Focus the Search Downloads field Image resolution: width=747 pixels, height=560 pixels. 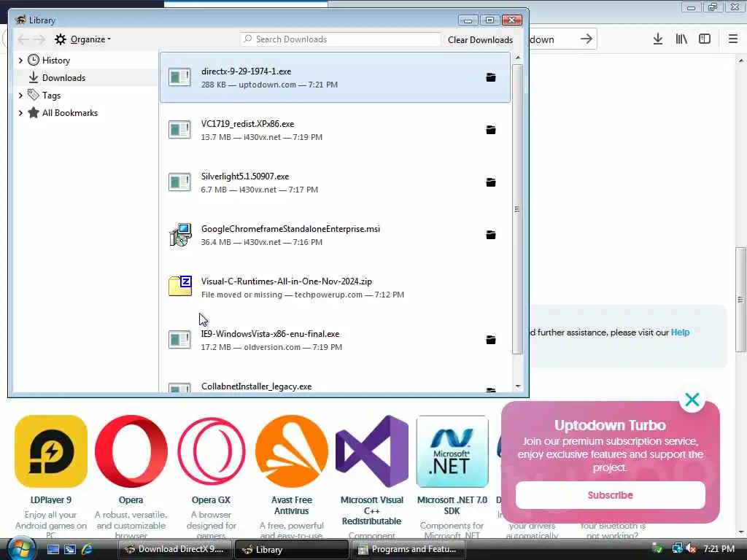(340, 39)
